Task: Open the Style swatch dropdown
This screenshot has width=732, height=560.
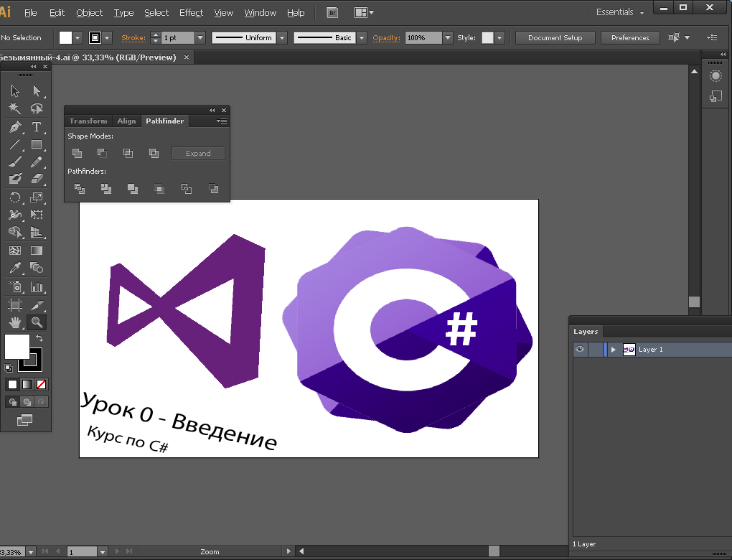Action: click(500, 38)
